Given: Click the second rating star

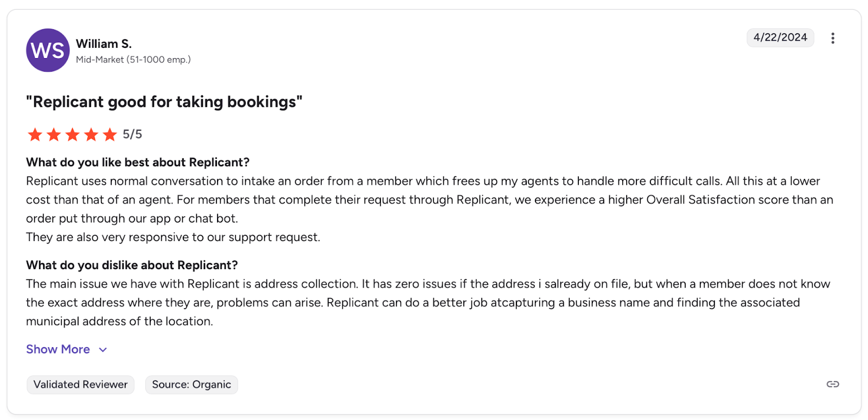Looking at the screenshot, I should pyautogui.click(x=54, y=135).
